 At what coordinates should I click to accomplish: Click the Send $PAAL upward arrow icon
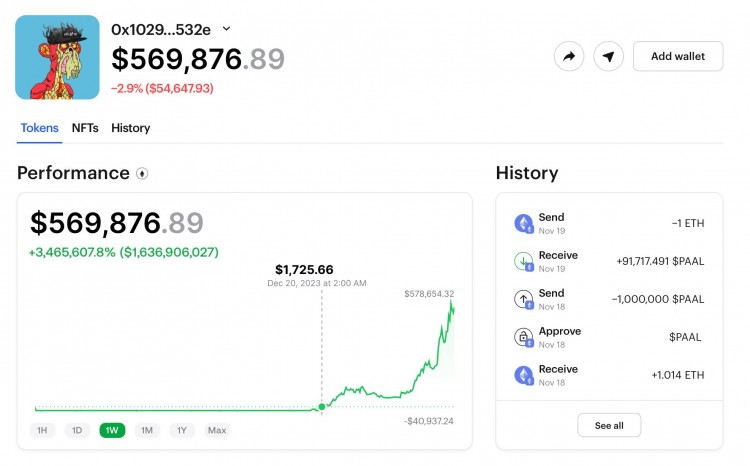coord(524,299)
